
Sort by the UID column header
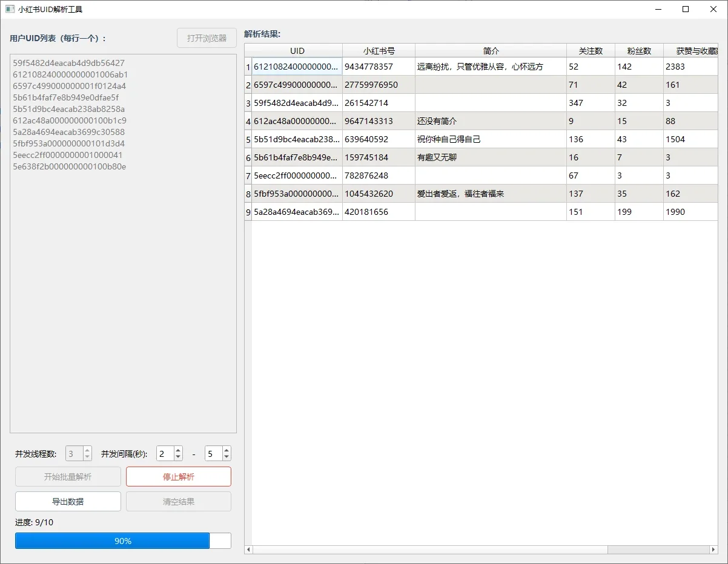pyautogui.click(x=297, y=51)
